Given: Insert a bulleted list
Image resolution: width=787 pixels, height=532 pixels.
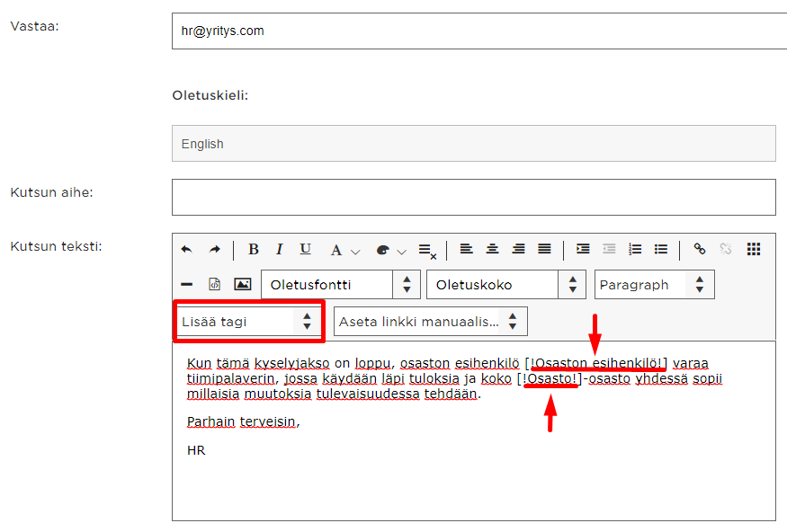Looking at the screenshot, I should [x=661, y=249].
